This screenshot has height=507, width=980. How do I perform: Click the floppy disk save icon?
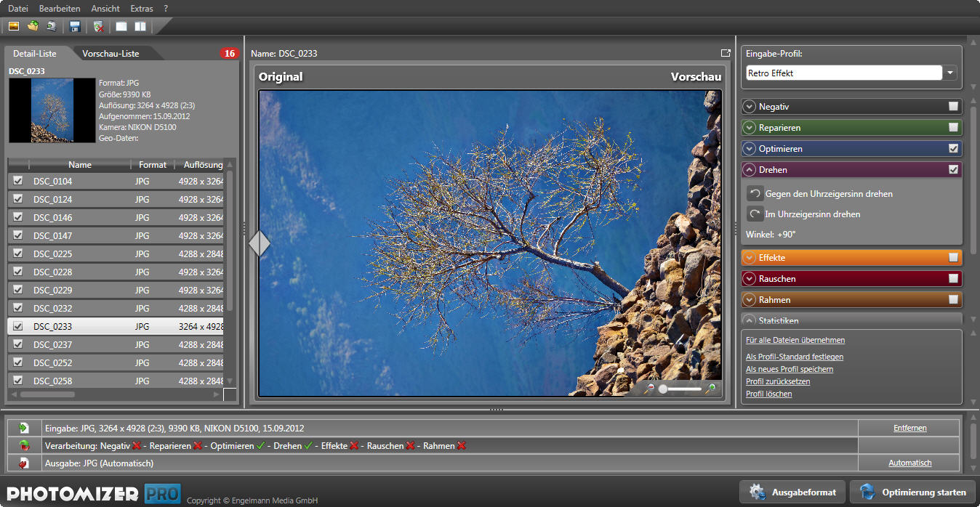[x=74, y=27]
